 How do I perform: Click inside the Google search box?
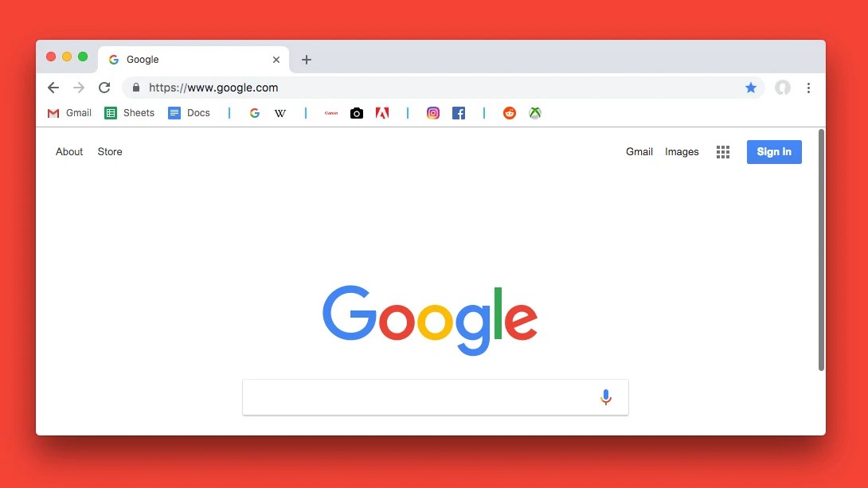(x=420, y=397)
